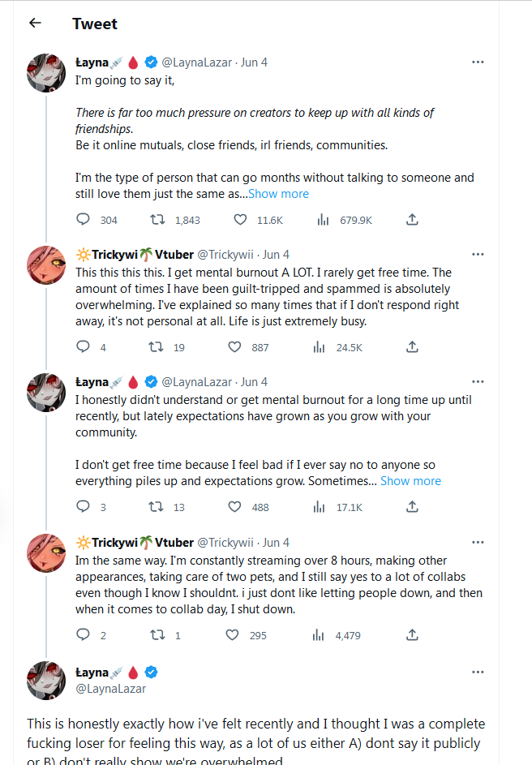The image size is (532, 765).
Task: View analytics showing 679.9K views
Action: pyautogui.click(x=323, y=220)
